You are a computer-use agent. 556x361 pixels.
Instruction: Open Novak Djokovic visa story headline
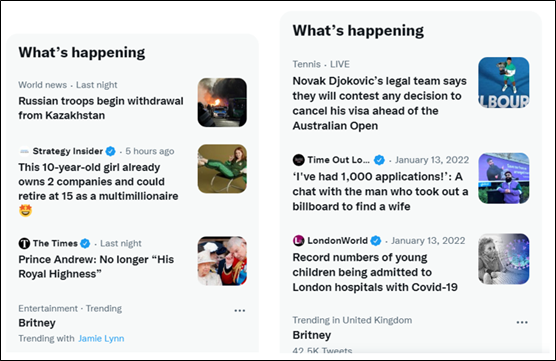[x=379, y=103]
